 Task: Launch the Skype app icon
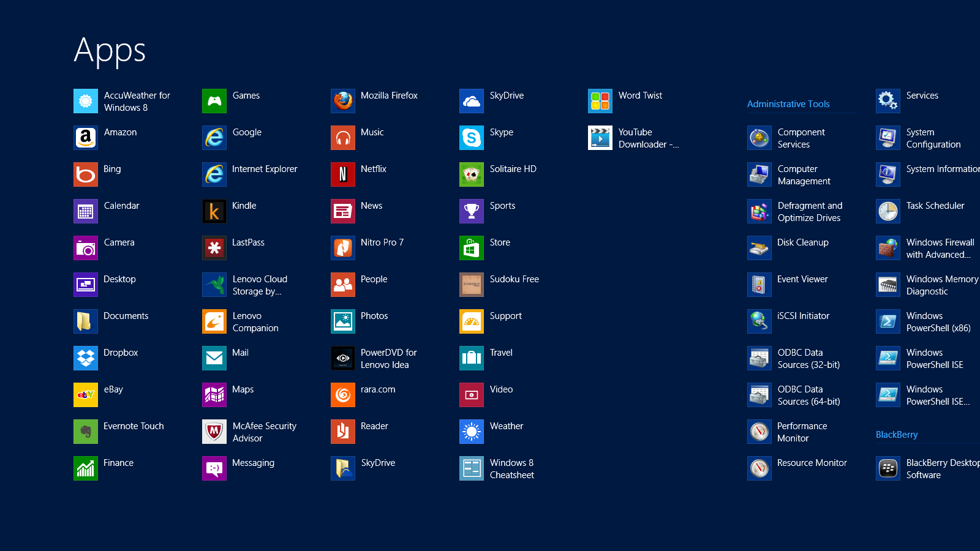[x=472, y=138]
